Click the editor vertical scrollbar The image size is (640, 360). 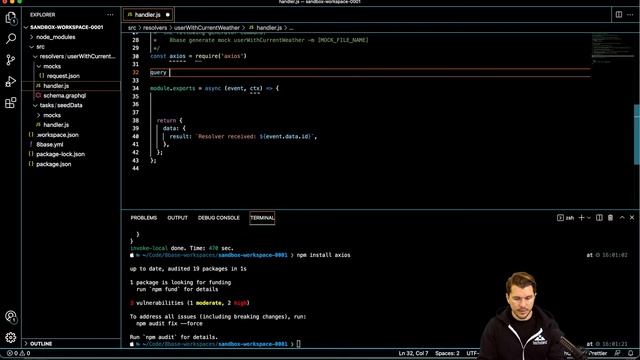click(637, 135)
